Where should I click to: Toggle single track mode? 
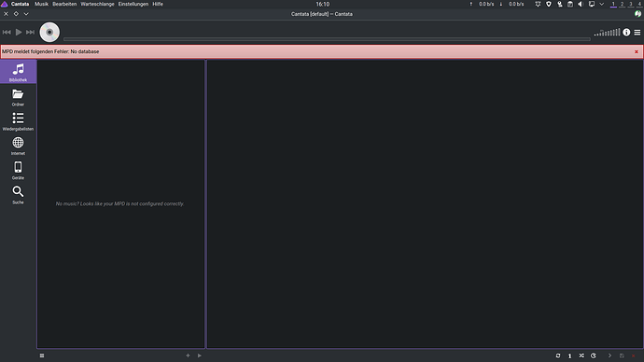click(x=569, y=355)
